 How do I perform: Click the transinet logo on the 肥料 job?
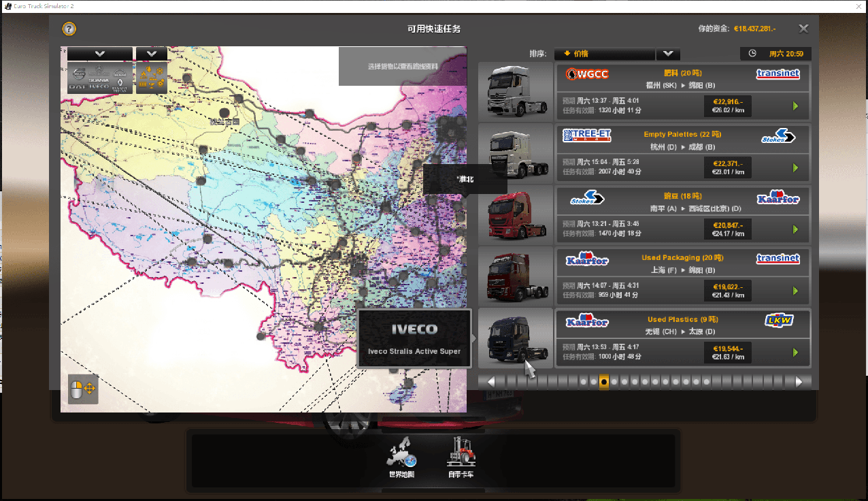point(777,74)
